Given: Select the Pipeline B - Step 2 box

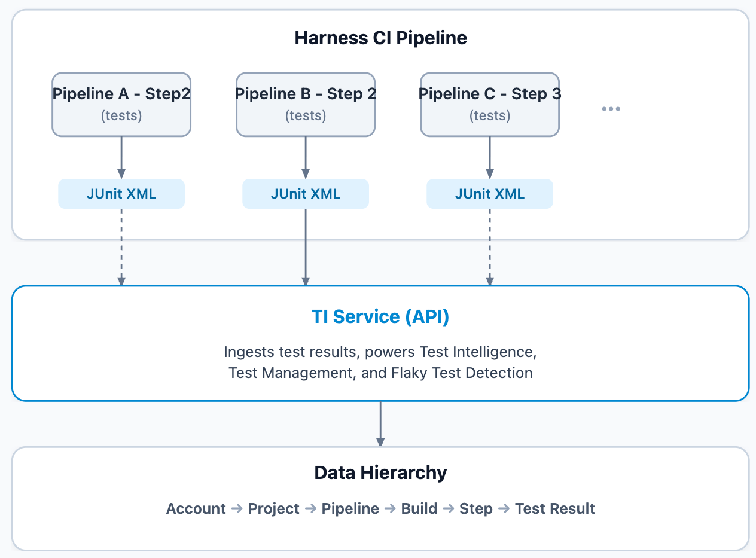Looking at the screenshot, I should pyautogui.click(x=306, y=105).
